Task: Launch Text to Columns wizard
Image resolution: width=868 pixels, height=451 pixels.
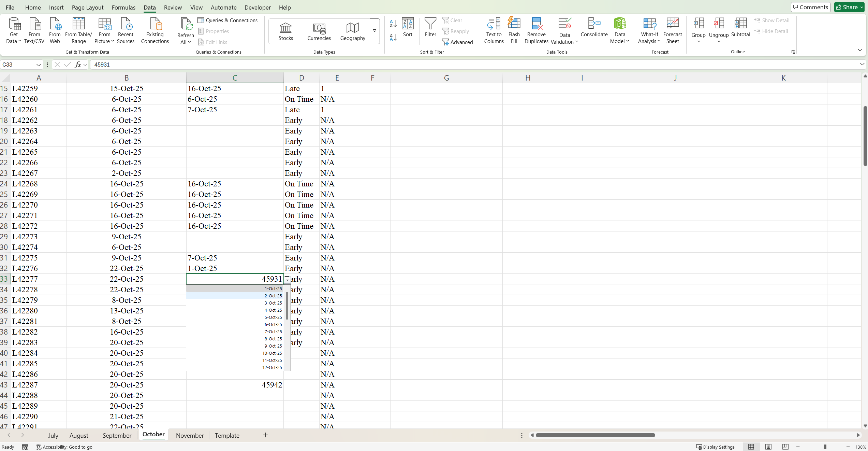Action: (x=494, y=31)
